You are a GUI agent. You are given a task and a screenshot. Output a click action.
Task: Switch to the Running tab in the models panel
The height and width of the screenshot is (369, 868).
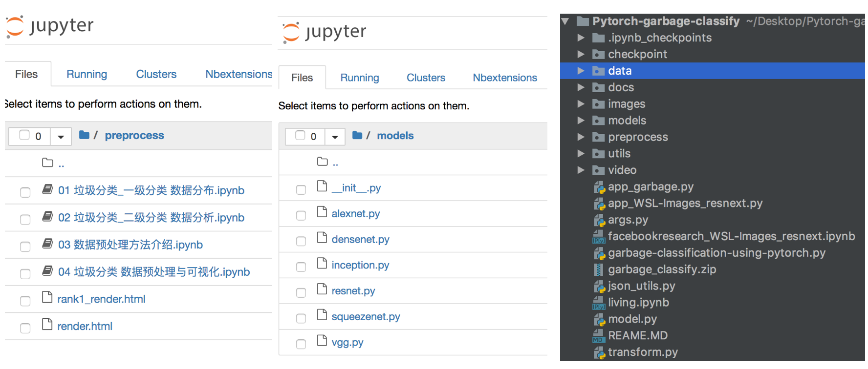click(359, 78)
